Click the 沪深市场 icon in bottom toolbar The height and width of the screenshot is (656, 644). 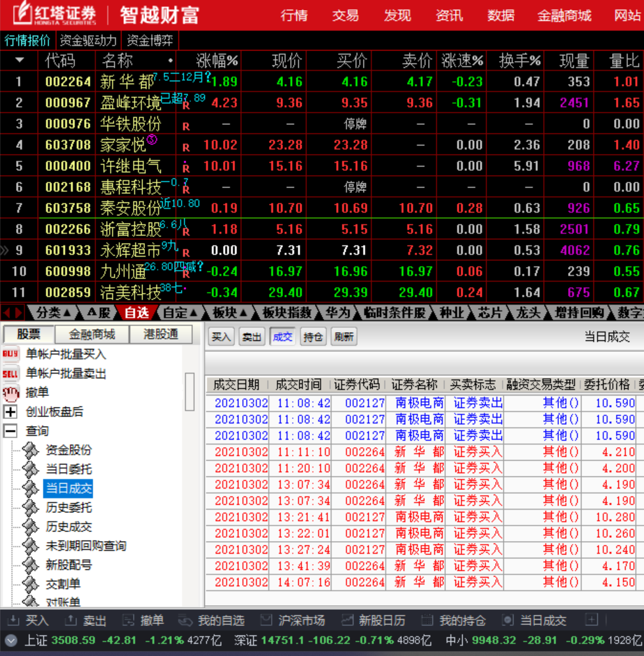pyautogui.click(x=266, y=620)
